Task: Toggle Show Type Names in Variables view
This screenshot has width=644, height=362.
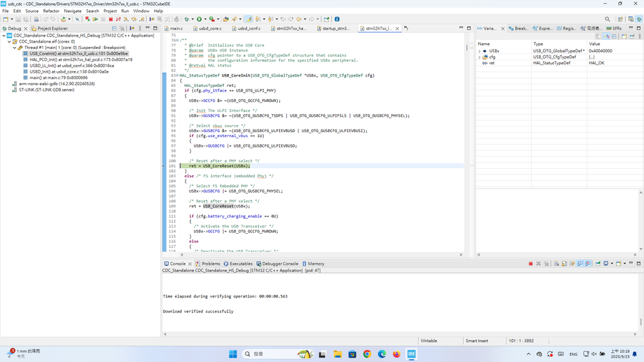Action: click(x=598, y=37)
